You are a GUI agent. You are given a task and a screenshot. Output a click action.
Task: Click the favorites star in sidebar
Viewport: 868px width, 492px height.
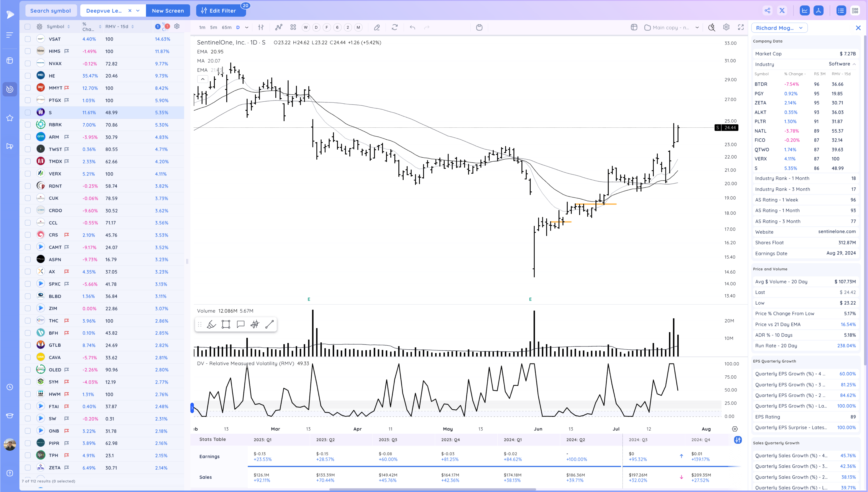click(10, 118)
